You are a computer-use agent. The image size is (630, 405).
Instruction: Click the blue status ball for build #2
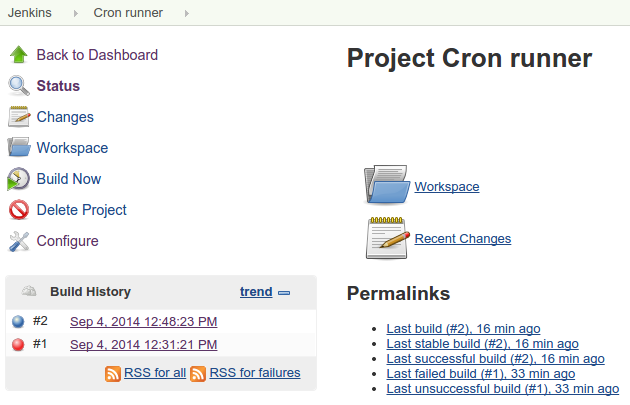coord(18,321)
